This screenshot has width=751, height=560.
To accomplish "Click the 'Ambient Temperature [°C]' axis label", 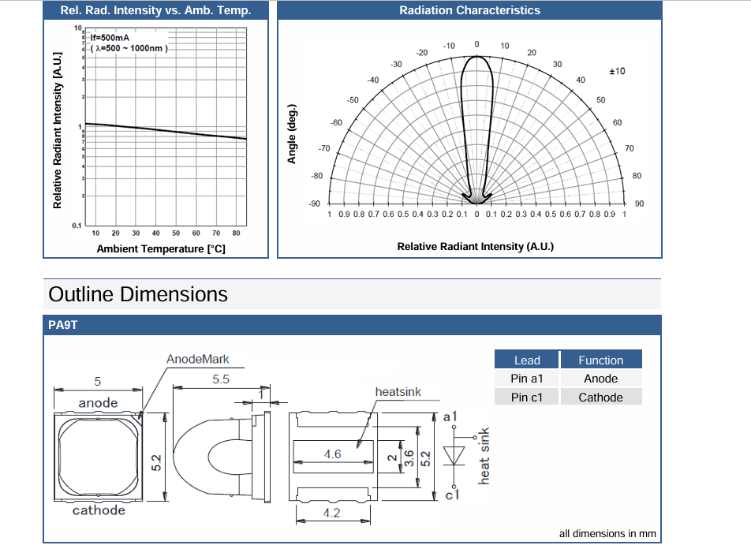I will (161, 248).
